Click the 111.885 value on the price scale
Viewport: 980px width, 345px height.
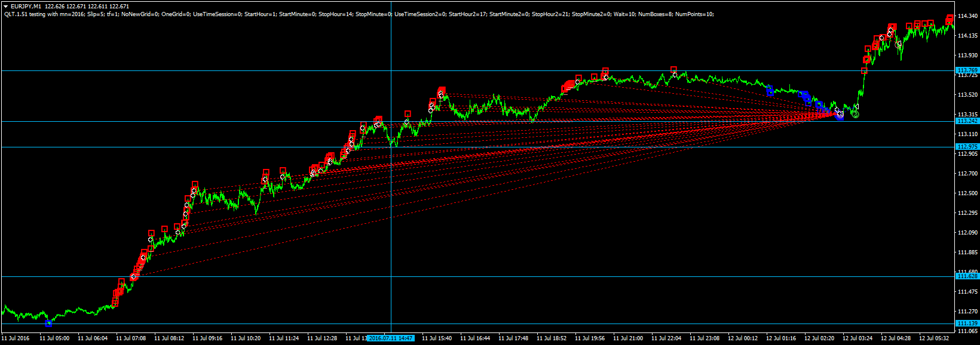click(x=967, y=252)
